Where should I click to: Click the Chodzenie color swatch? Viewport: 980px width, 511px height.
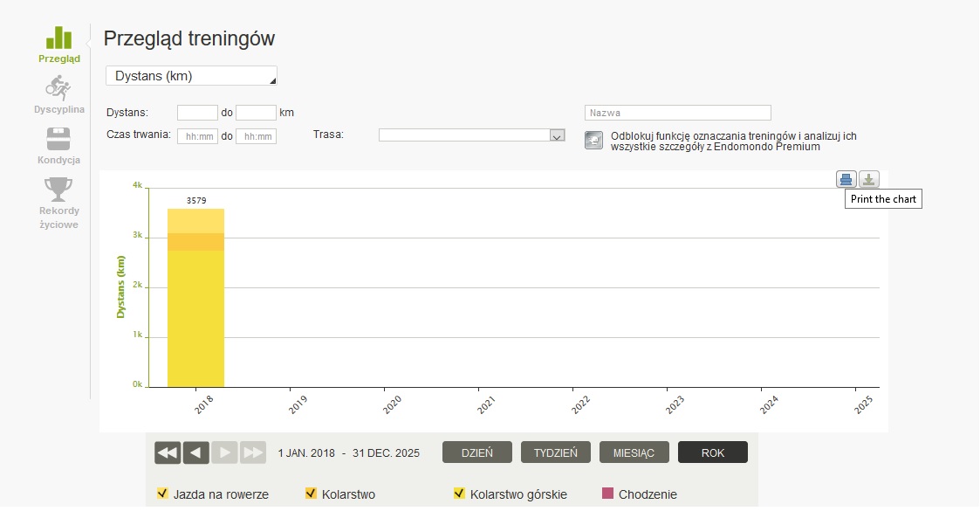pos(607,494)
